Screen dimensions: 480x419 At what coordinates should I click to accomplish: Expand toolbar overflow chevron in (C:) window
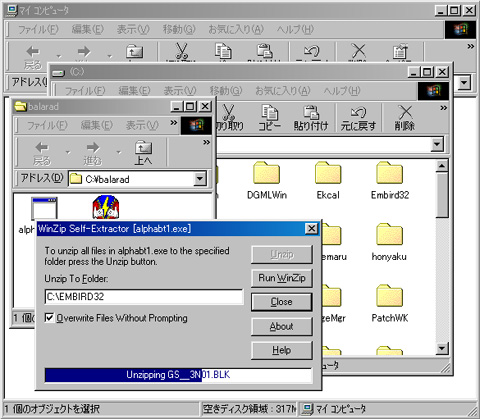(x=443, y=108)
